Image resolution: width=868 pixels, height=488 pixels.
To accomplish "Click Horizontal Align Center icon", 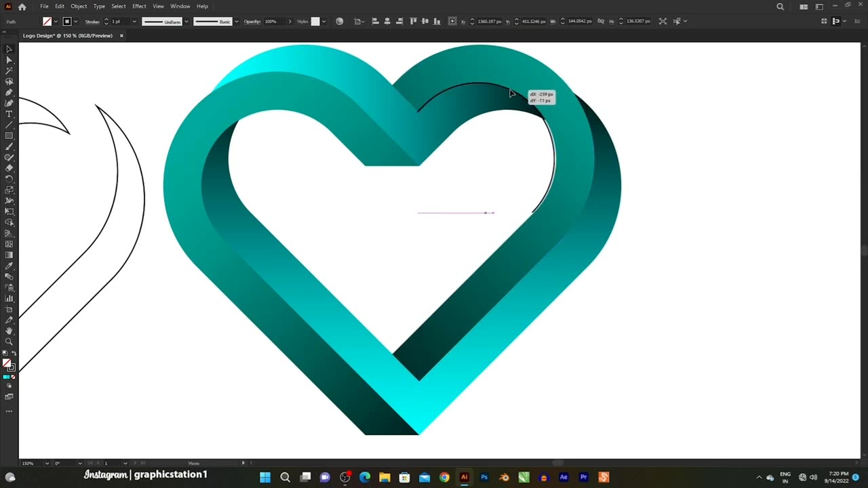I will (x=387, y=21).
